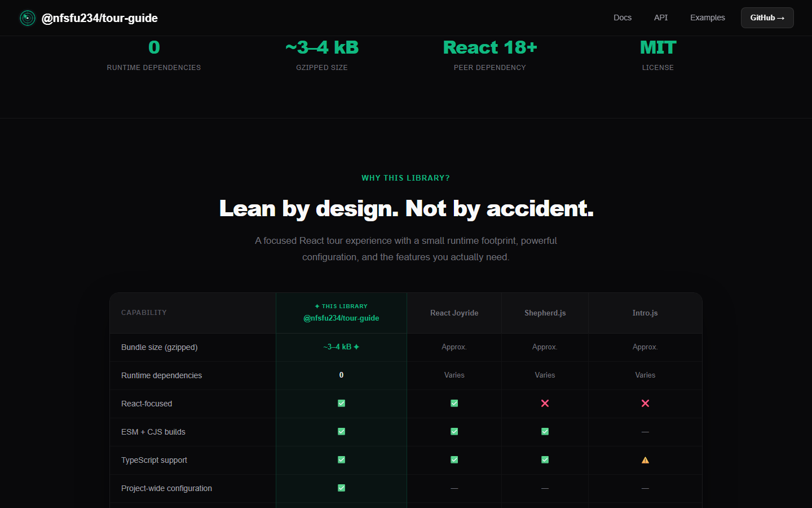Click the React-focused row label
This screenshot has width=812, height=508.
tap(147, 404)
